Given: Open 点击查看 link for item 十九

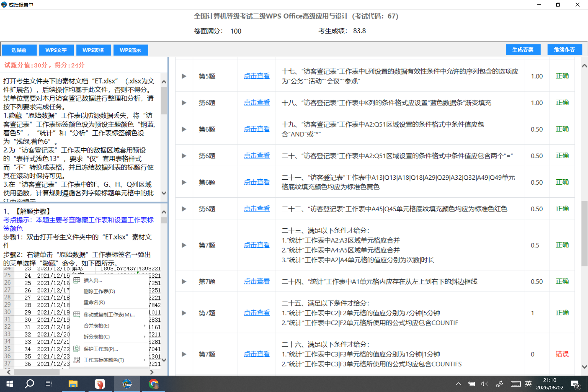Looking at the screenshot, I should pyautogui.click(x=257, y=129).
